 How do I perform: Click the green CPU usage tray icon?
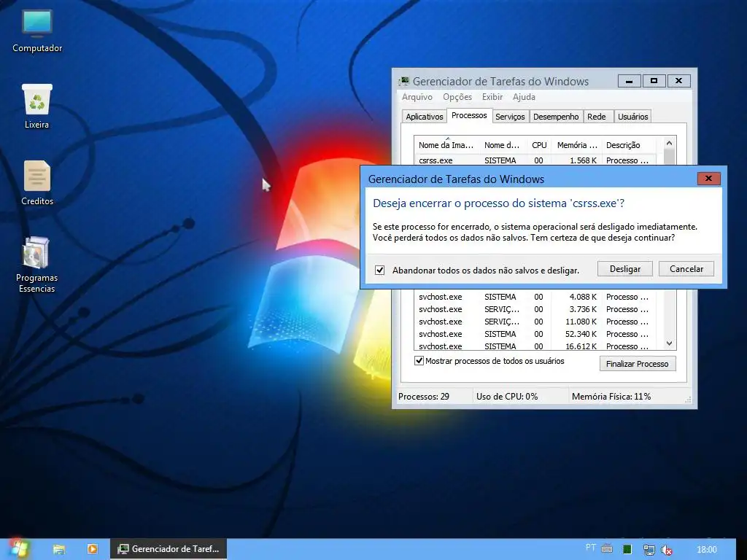pos(627,550)
